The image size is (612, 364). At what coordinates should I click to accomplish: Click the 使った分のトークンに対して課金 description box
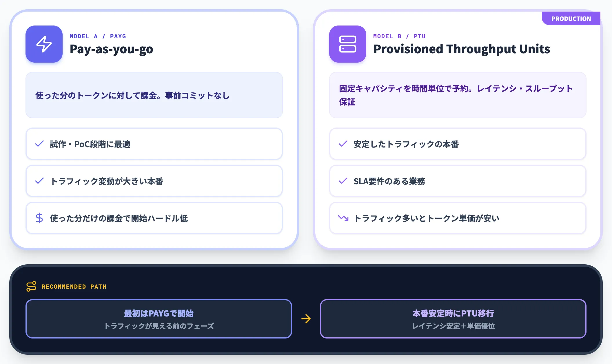click(x=154, y=95)
